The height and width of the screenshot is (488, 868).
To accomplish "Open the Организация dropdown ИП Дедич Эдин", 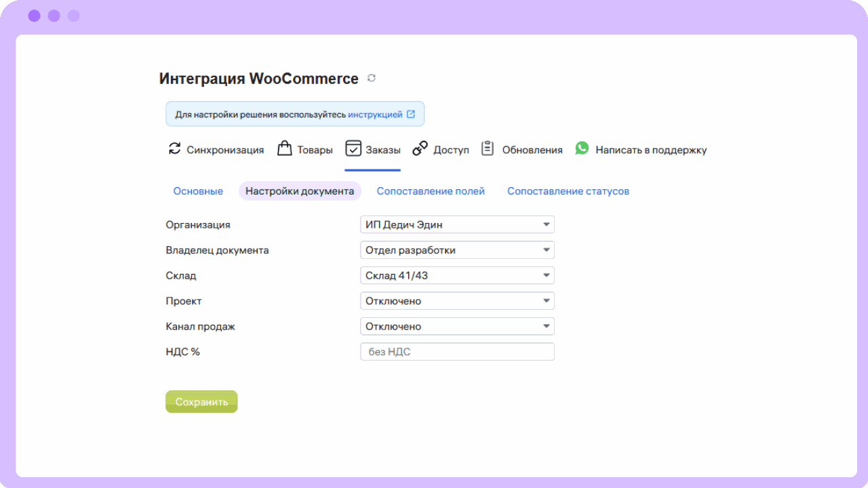I will click(457, 224).
